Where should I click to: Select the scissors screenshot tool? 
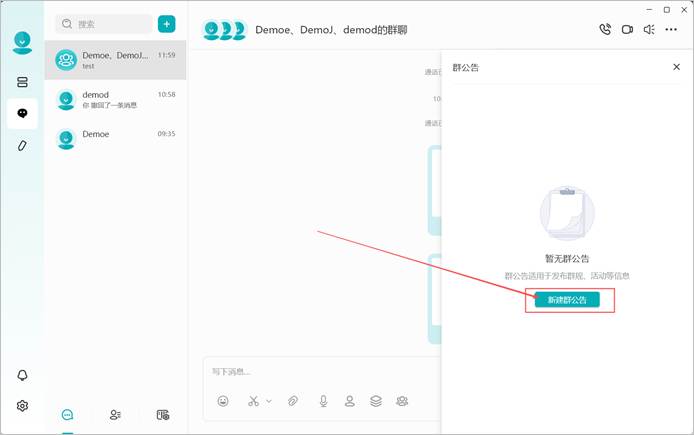point(253,401)
